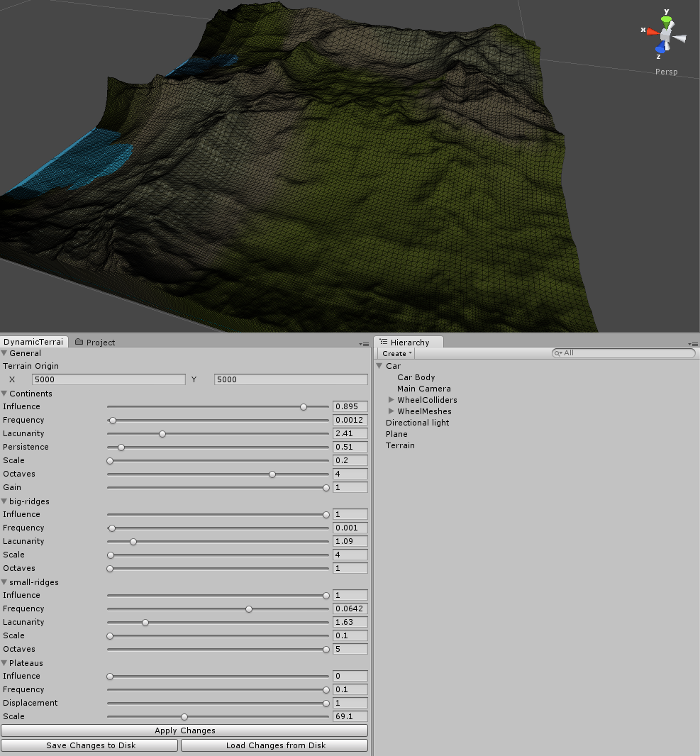
Task: Collapse the Continents foldout
Action: (x=6, y=394)
